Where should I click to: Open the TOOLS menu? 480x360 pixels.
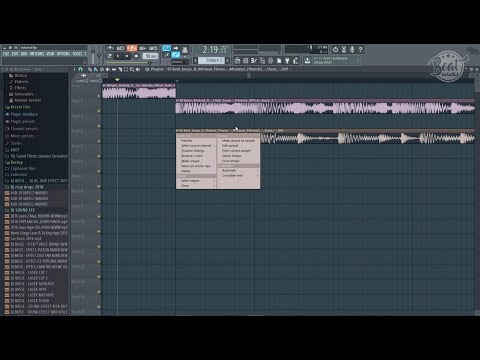pos(77,54)
